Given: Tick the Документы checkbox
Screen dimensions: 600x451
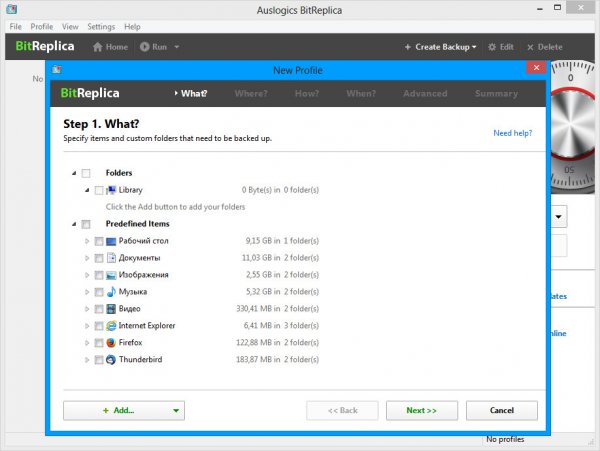Looking at the screenshot, I should click(99, 258).
